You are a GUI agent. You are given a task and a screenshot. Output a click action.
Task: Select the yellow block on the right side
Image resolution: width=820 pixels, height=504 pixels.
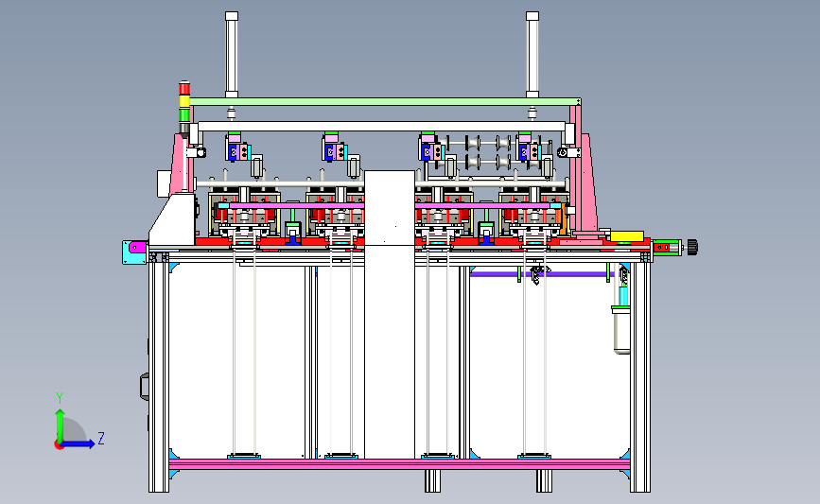(x=627, y=236)
